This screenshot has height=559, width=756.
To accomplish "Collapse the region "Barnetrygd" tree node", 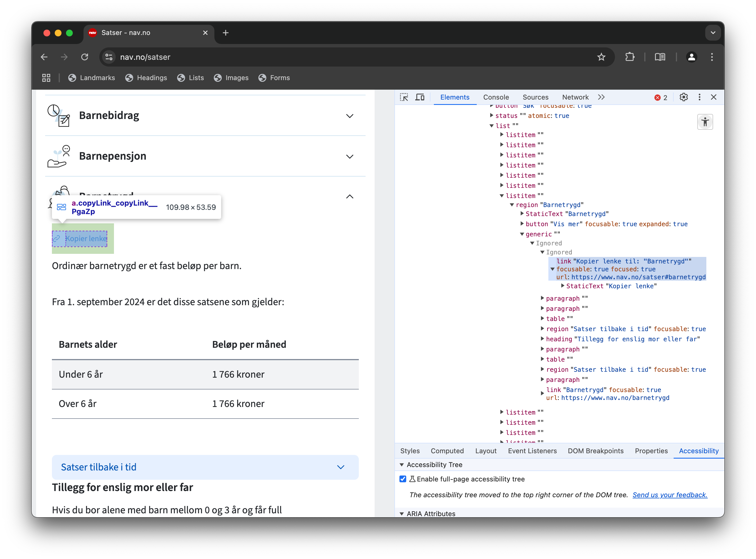I will click(x=512, y=205).
